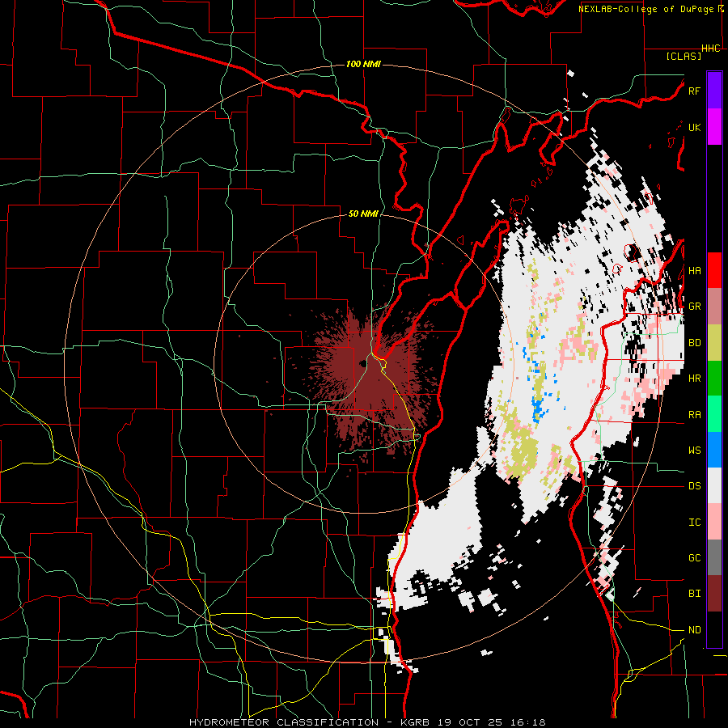Viewport: 728px width, 728px height.
Task: Click the BD legend label
Action: coord(694,343)
